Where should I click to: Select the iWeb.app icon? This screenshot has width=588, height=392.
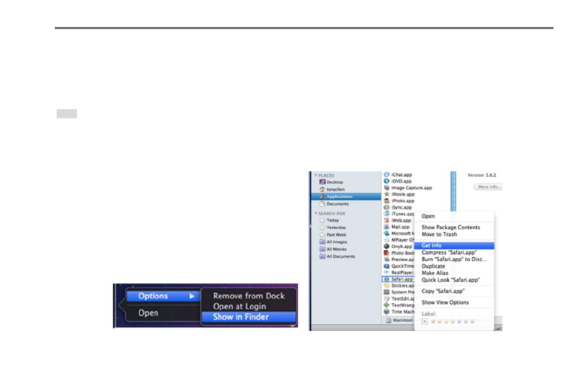[387, 221]
